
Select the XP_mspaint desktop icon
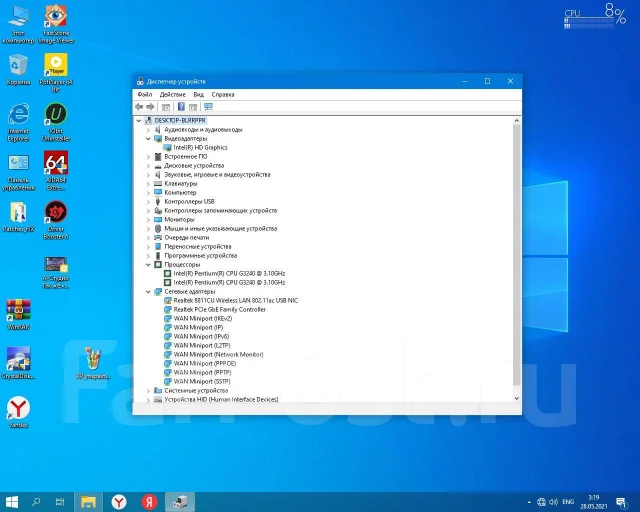pos(93,363)
